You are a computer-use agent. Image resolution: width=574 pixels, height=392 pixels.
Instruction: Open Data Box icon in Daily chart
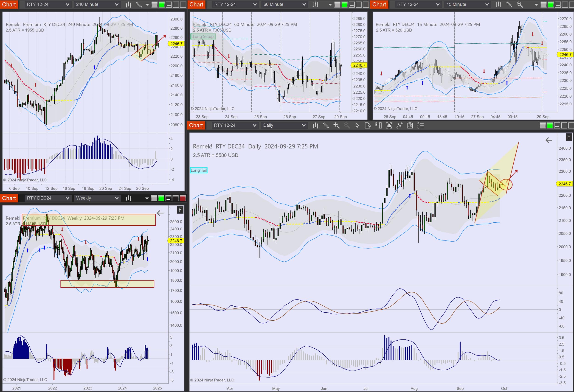click(x=368, y=125)
